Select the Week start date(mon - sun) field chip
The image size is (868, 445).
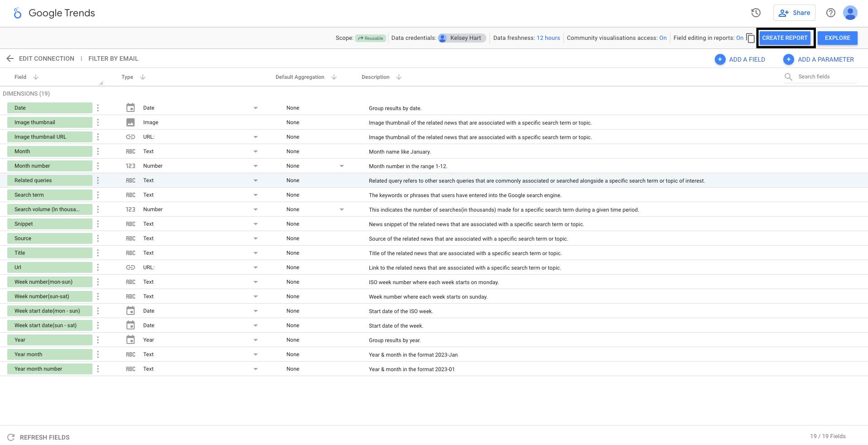[50, 311]
